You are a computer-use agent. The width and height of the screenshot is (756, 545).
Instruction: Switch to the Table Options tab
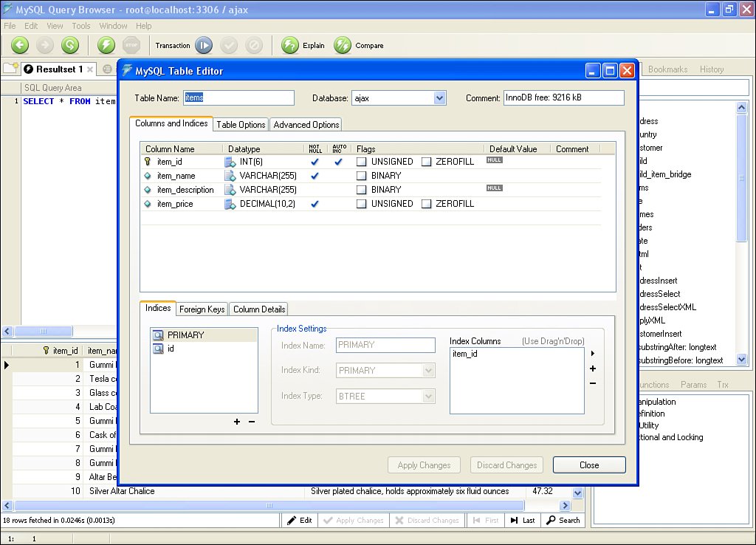tap(241, 124)
